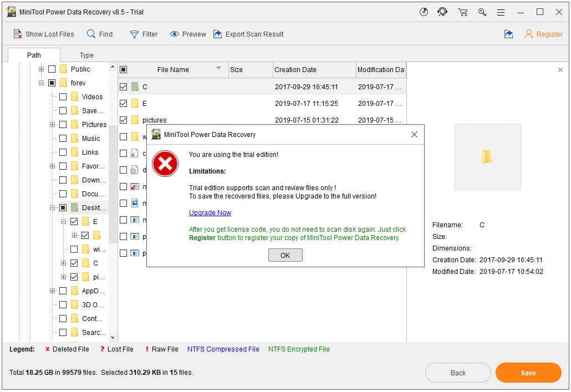Sort by the Size column header

pyautogui.click(x=251, y=69)
